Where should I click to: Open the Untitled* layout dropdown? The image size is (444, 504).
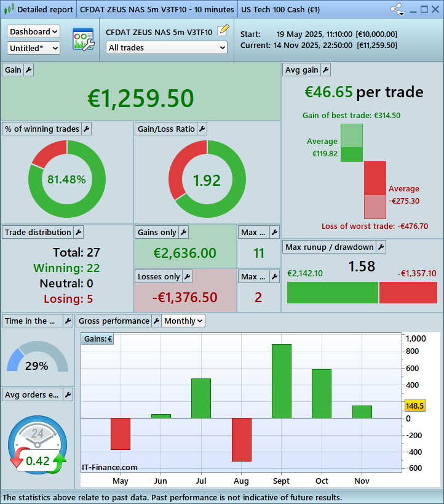[33, 48]
